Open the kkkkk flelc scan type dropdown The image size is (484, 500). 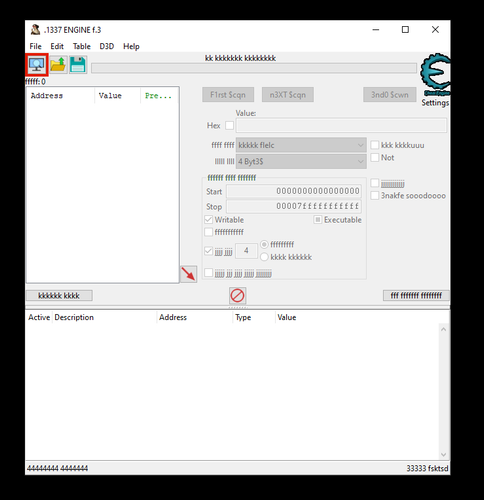point(301,145)
